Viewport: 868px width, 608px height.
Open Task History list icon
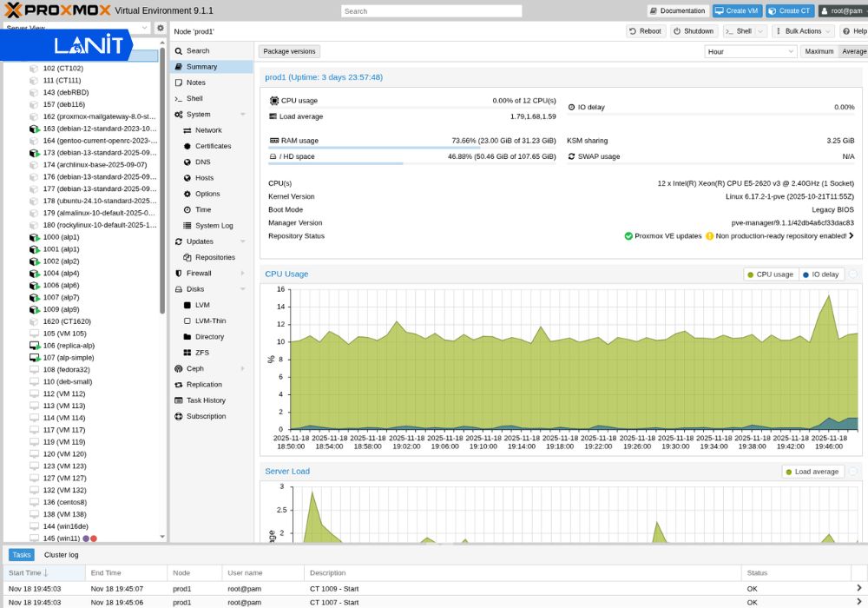tap(178, 400)
